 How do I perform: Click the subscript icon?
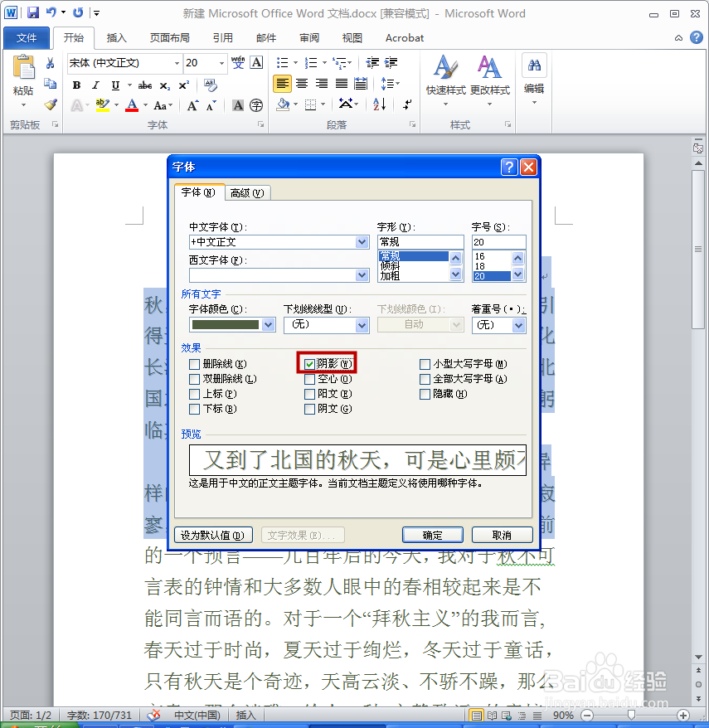pyautogui.click(x=164, y=85)
